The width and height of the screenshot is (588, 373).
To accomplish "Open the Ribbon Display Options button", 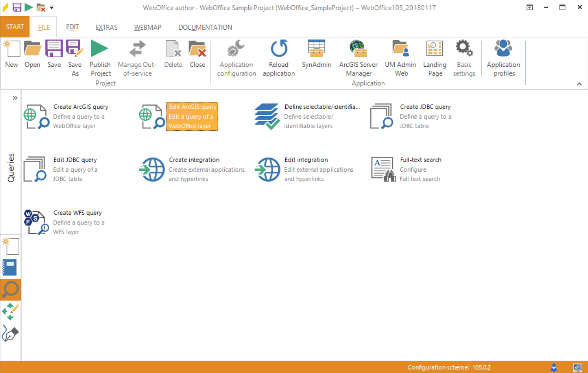I will 530,7.
